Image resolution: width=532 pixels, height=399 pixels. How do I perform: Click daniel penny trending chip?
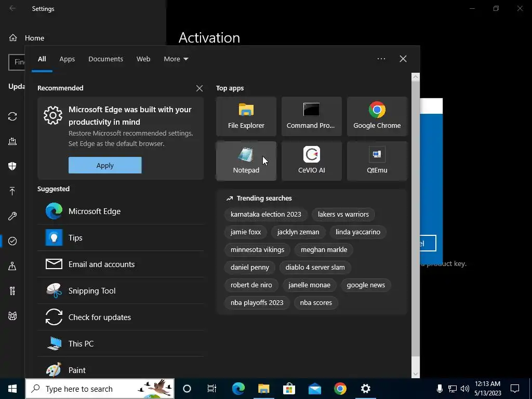250,268
